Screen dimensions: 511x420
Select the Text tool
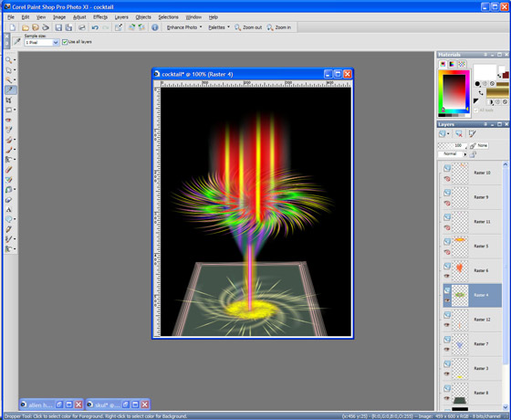(x=9, y=209)
